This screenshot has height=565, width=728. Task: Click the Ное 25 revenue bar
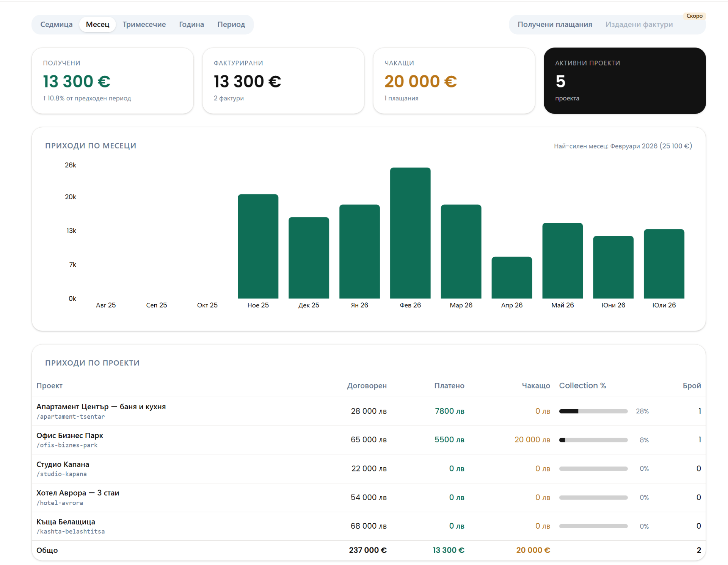click(x=258, y=246)
